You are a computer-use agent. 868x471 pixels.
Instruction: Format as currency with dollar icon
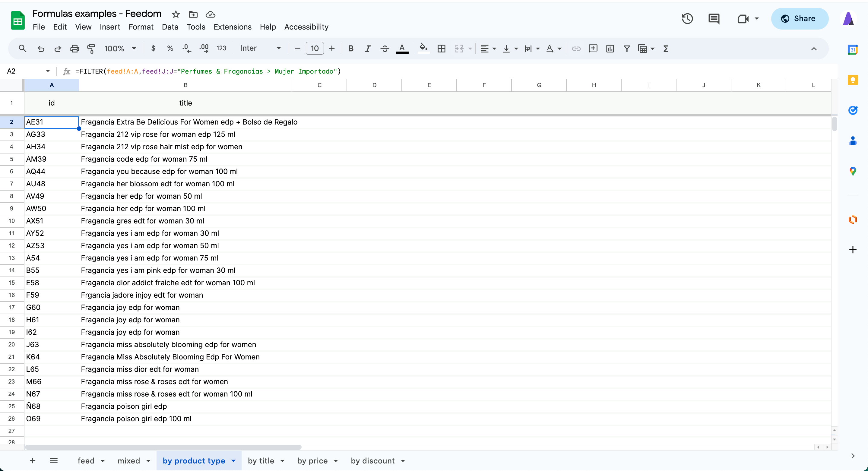pos(153,49)
